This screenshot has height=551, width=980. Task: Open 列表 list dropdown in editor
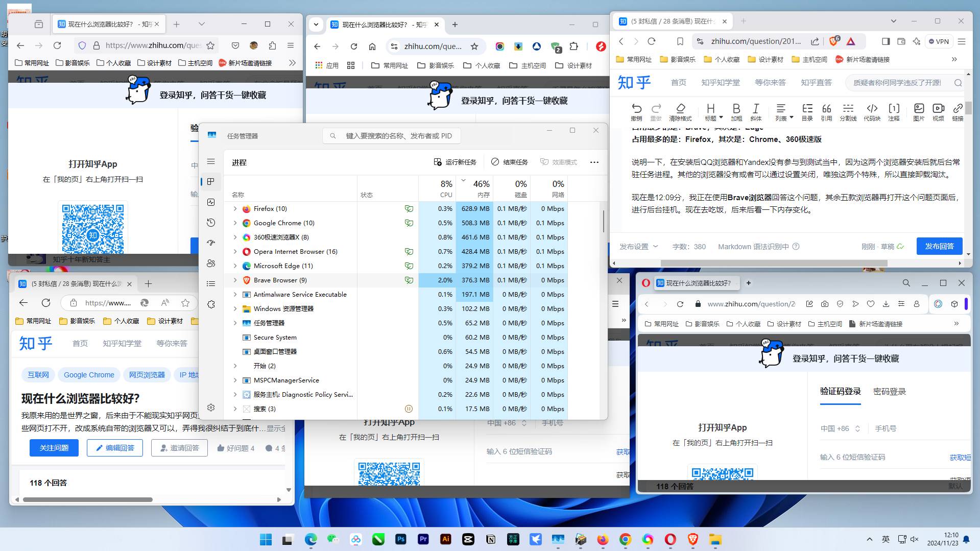(784, 112)
